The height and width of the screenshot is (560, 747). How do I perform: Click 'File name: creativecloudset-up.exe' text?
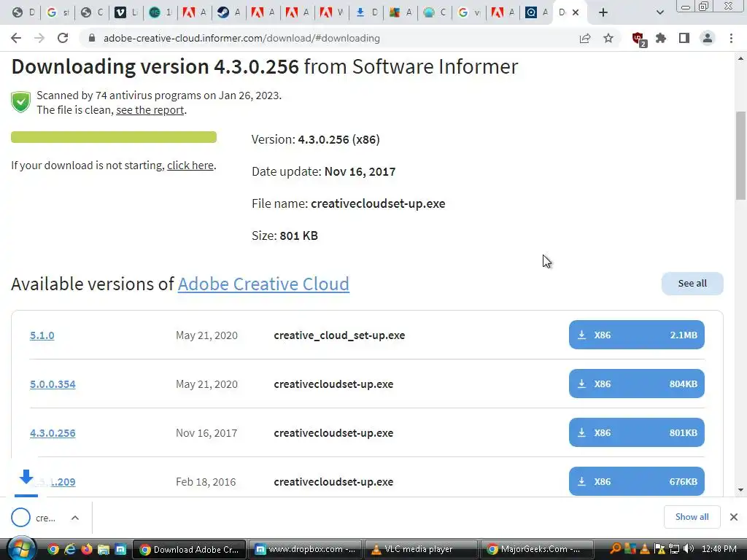coord(348,204)
